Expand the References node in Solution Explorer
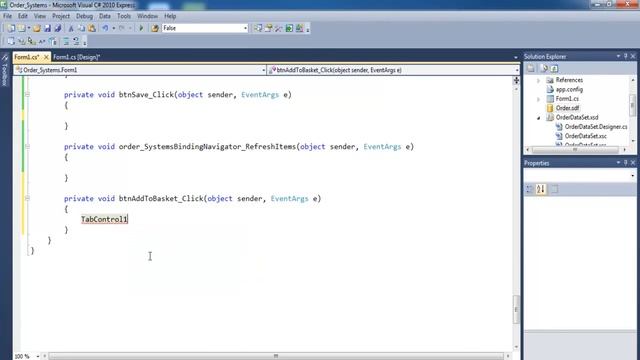This screenshot has height=360, width=640. click(x=538, y=80)
